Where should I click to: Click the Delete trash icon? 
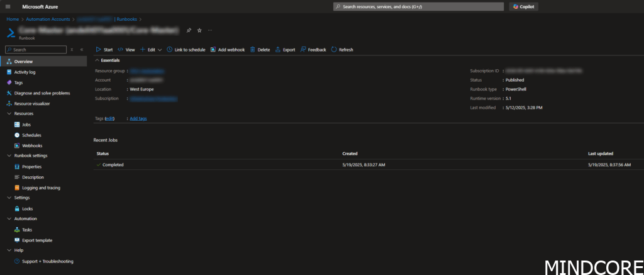point(253,50)
